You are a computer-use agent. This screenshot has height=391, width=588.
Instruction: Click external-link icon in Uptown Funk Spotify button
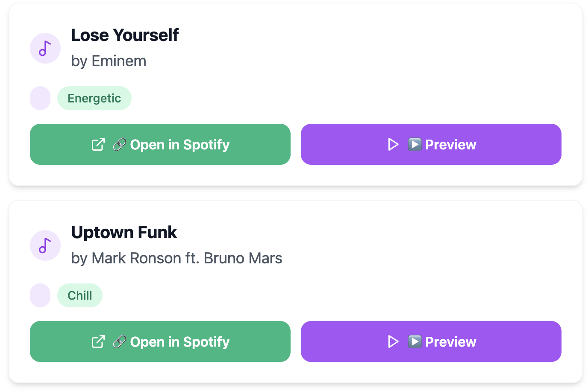(98, 341)
